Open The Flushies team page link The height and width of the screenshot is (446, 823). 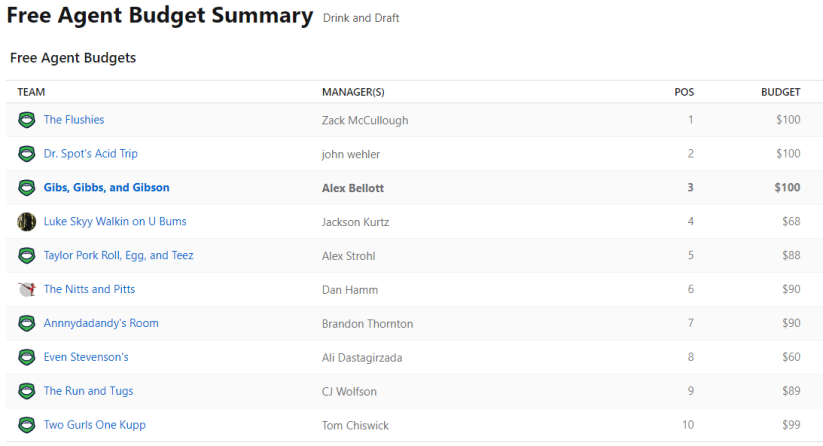pyautogui.click(x=74, y=120)
